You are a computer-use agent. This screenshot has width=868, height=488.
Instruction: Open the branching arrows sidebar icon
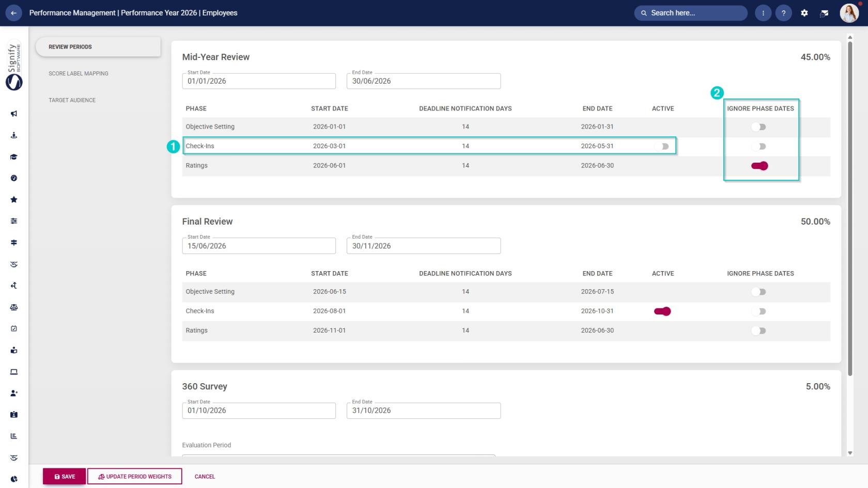pos(14,286)
